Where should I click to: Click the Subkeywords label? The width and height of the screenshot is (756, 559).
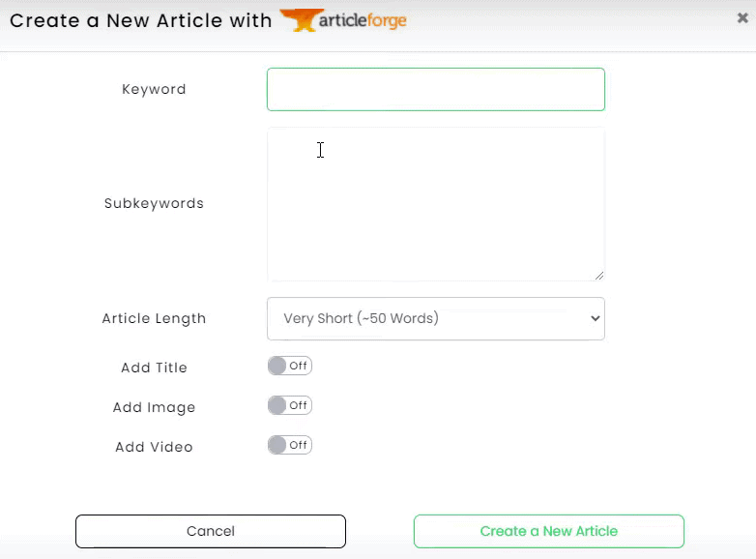click(154, 203)
